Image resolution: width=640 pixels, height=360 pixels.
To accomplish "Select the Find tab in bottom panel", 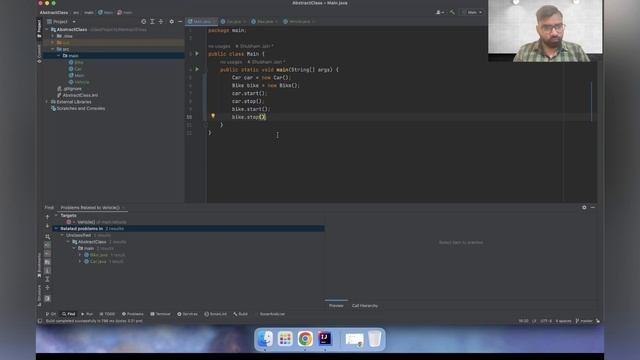I will point(49,207).
